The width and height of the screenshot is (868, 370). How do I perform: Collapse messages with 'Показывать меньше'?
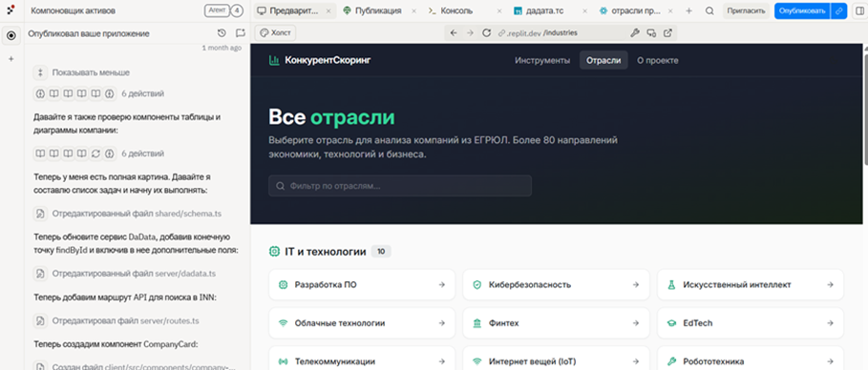coord(82,72)
